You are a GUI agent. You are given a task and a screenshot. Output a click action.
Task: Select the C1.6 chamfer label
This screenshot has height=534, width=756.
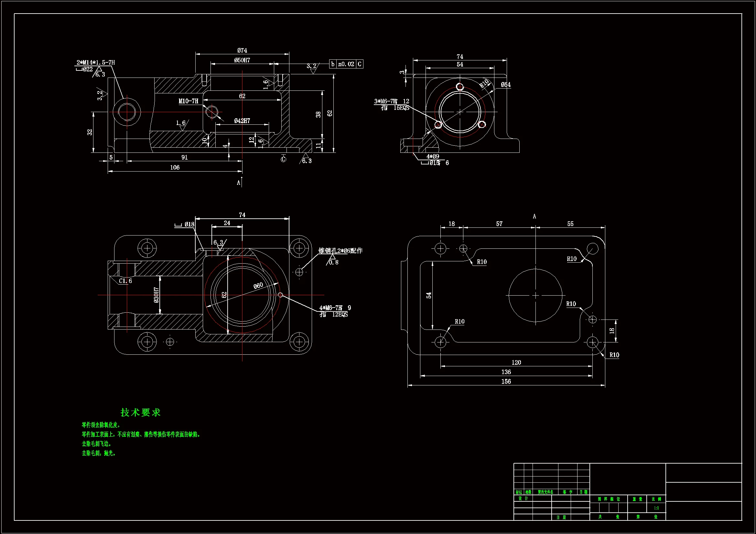coord(125,281)
